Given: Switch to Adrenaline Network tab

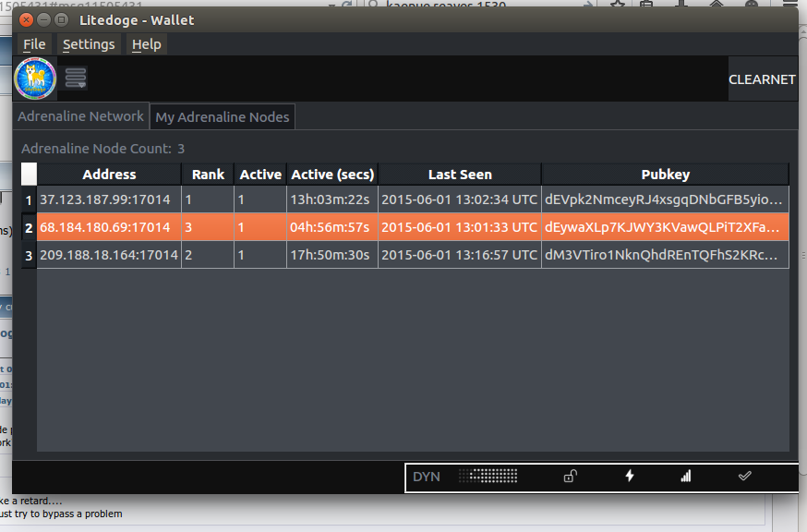Looking at the screenshot, I should [x=81, y=116].
